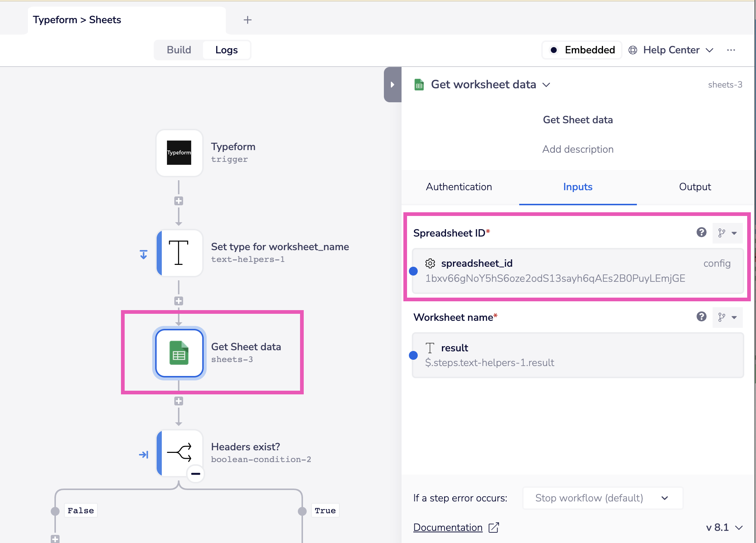
Task: Open help for Spreadsheet ID field
Action: click(x=701, y=233)
